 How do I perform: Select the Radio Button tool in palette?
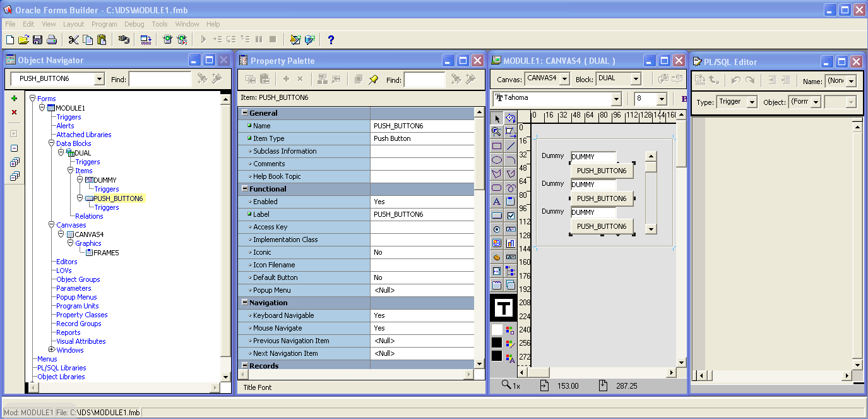point(497,229)
